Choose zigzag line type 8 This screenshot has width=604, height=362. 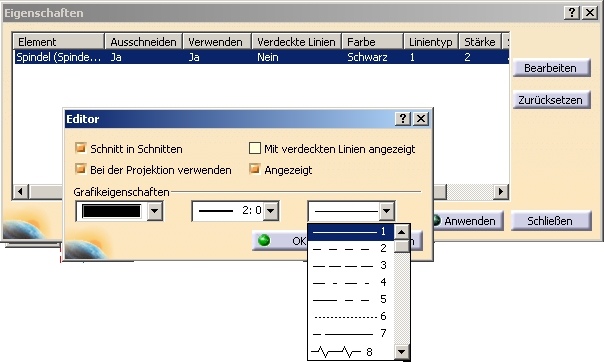(x=351, y=352)
